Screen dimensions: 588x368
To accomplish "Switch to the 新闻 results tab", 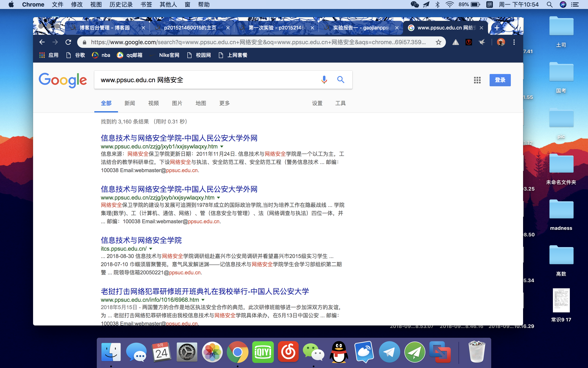I will click(x=130, y=103).
